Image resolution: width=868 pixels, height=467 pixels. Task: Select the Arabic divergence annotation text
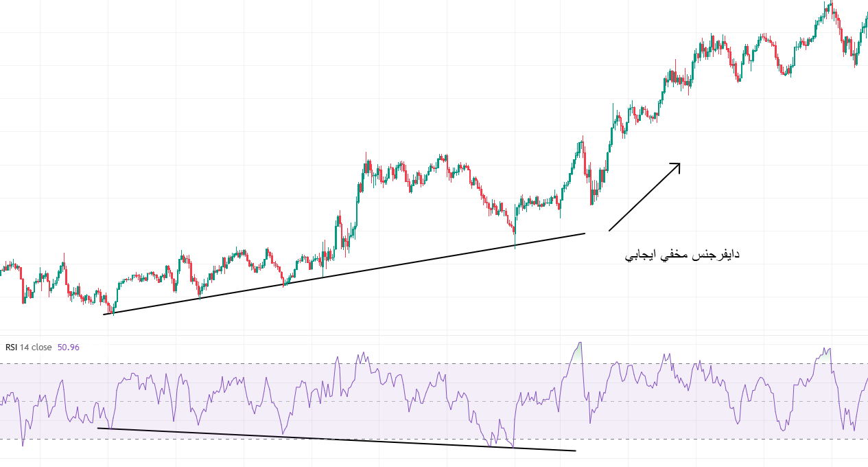[681, 255]
